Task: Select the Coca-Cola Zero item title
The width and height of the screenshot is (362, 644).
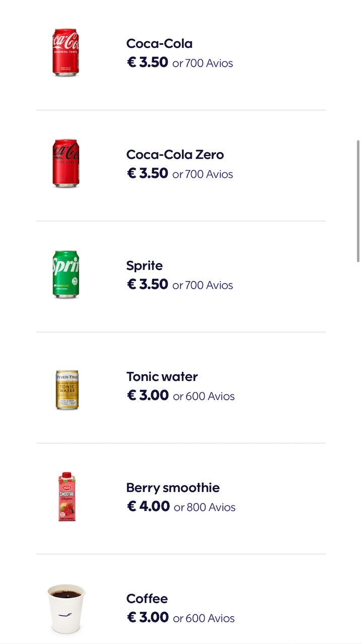Action: coord(175,154)
